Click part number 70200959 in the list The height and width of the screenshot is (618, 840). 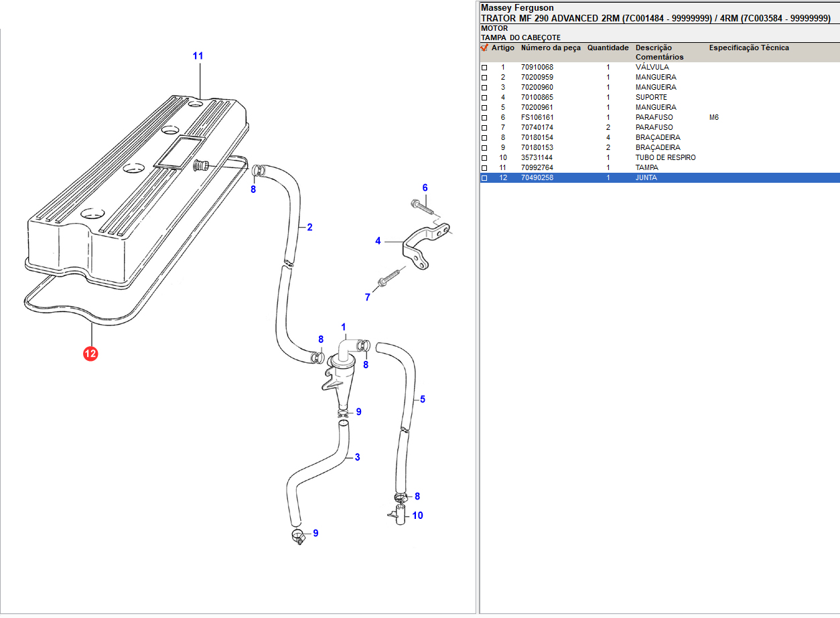coord(537,78)
